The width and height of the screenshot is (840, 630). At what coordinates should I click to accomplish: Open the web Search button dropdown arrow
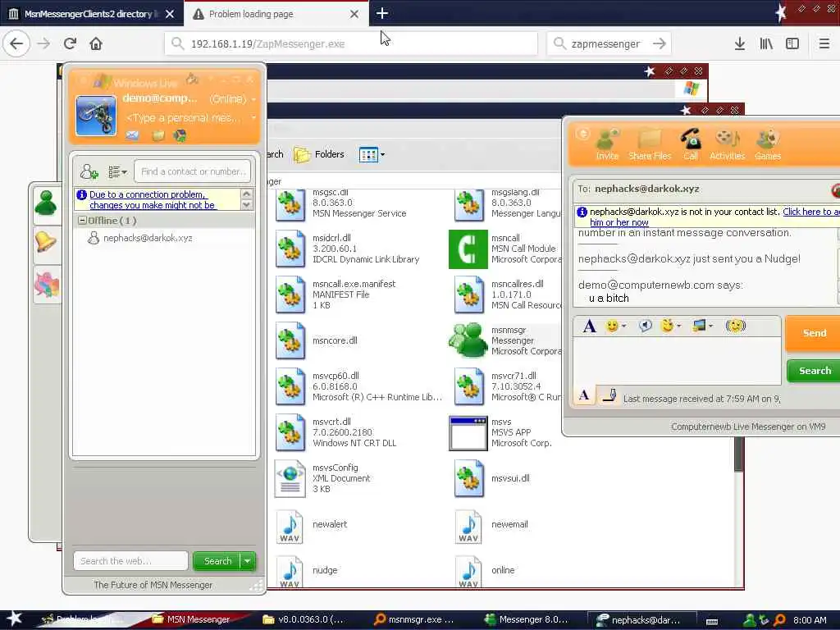[x=248, y=561]
